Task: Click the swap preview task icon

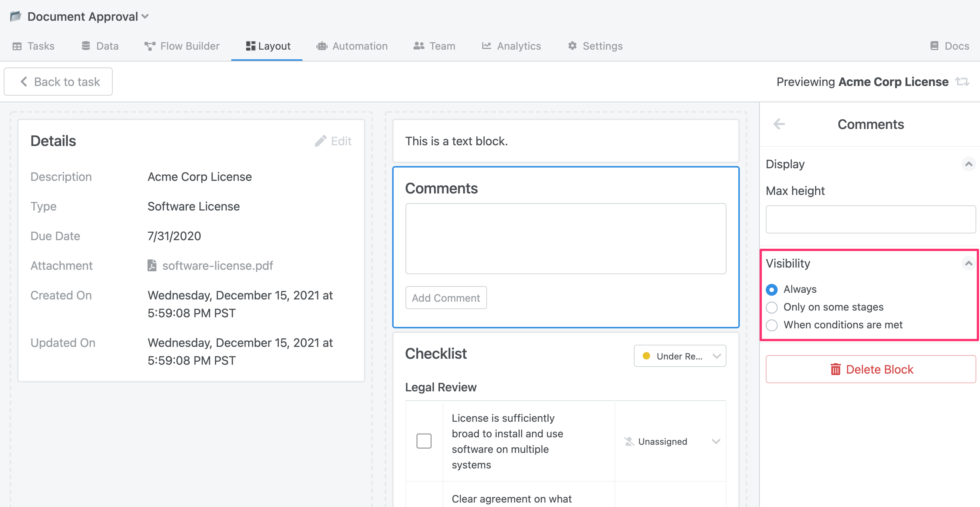Action: (x=963, y=82)
